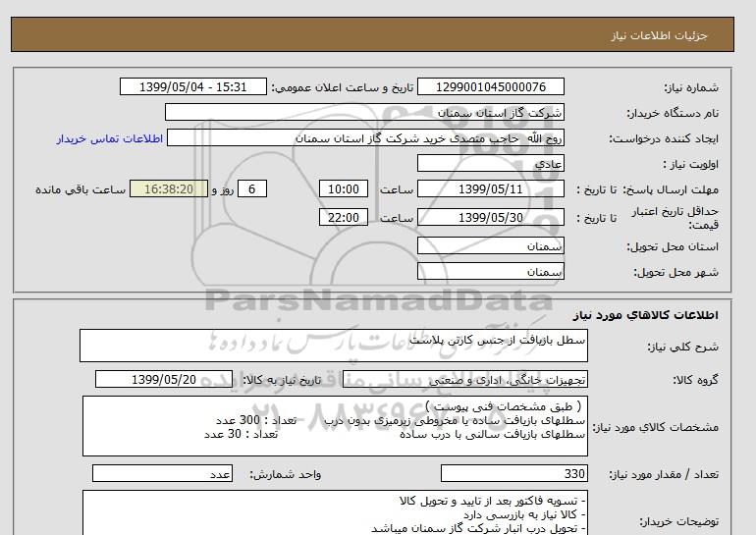
Task: Click label توضیحات خریدار
Action: pos(679,522)
